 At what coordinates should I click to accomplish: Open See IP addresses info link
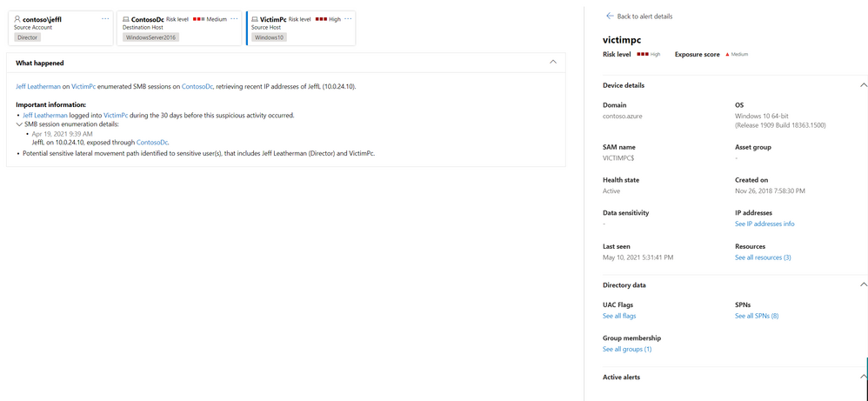764,224
